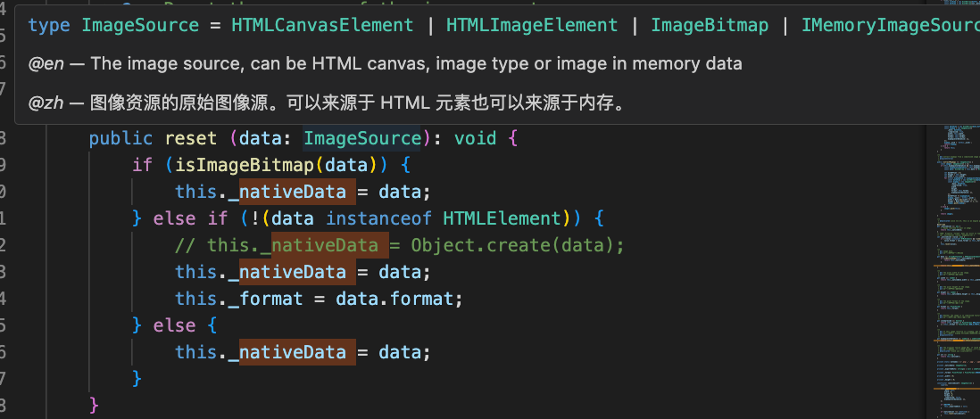The height and width of the screenshot is (419, 980).
Task: Click _nativeData inside the isImageBitmap branch
Action: (x=292, y=192)
